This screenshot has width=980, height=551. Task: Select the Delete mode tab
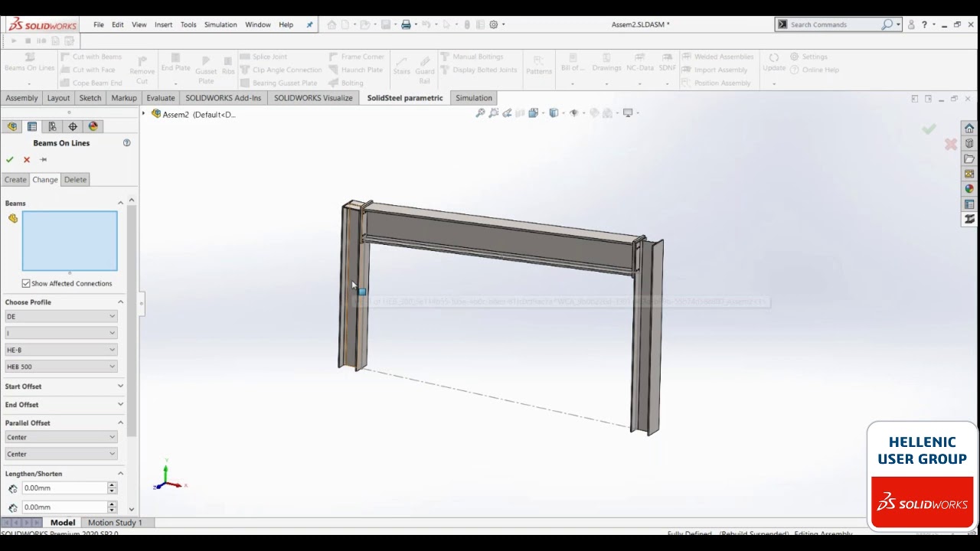pyautogui.click(x=75, y=180)
